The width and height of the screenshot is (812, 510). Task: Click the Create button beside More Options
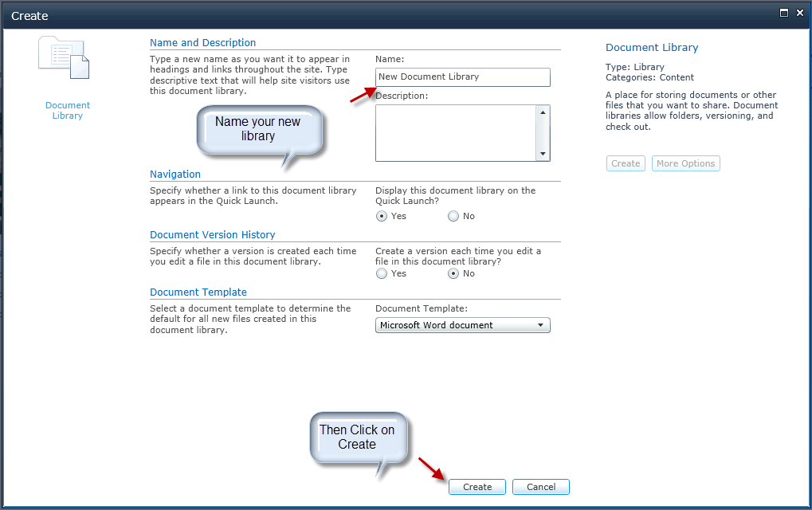coord(625,163)
